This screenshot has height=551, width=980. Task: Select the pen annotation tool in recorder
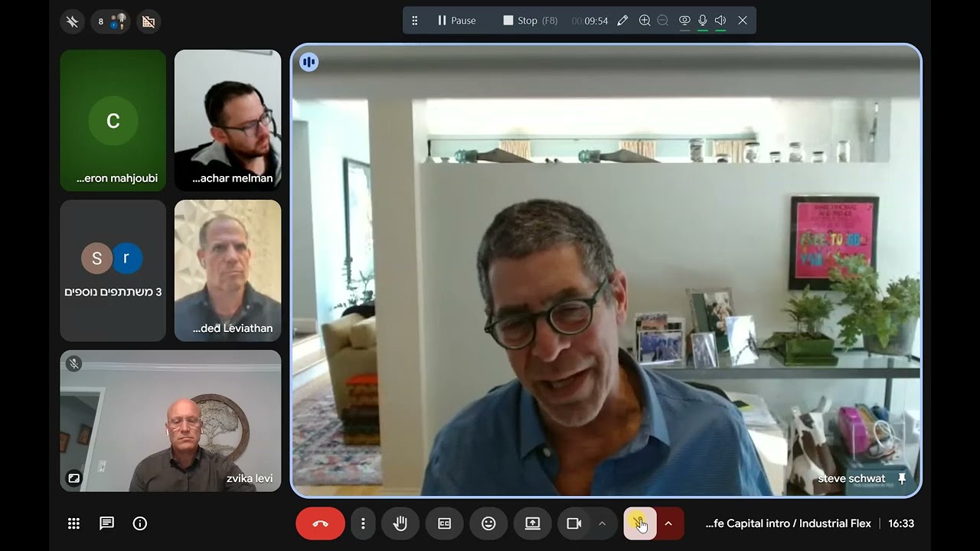point(622,21)
